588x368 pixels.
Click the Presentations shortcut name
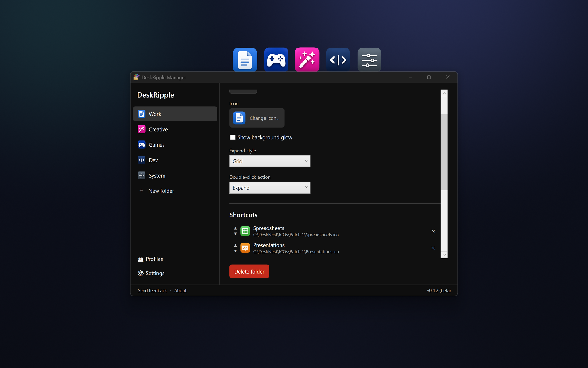coord(269,245)
